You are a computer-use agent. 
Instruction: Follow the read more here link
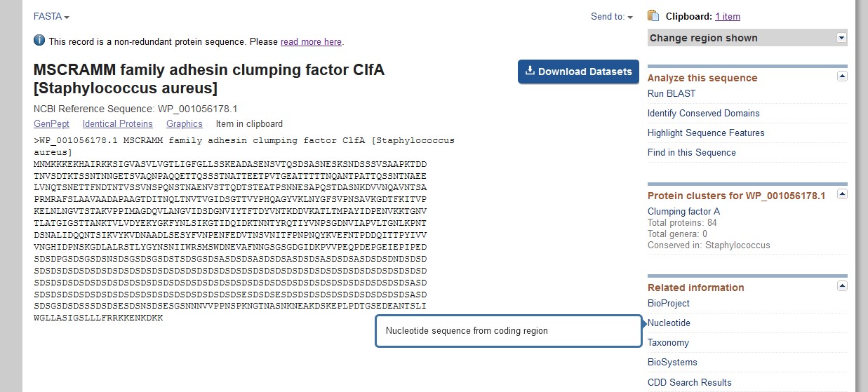[x=311, y=41]
